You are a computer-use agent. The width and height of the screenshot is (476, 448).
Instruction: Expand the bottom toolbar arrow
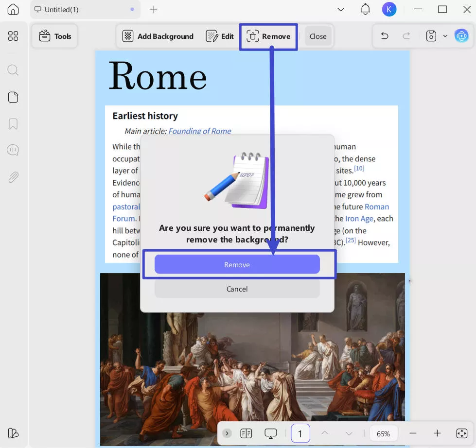point(227,433)
